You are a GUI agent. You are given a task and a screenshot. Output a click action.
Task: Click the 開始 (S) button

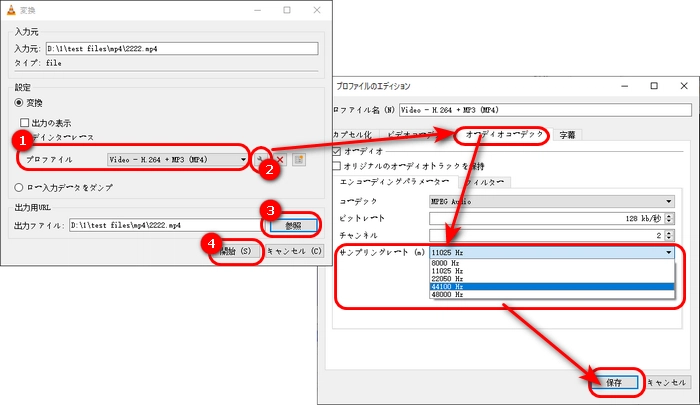(x=239, y=250)
